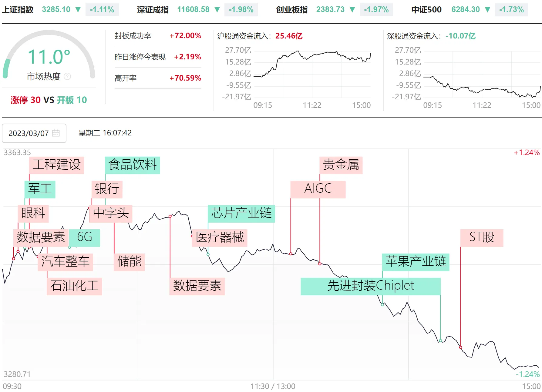Open the 2023/03/07 date picker

point(29,133)
